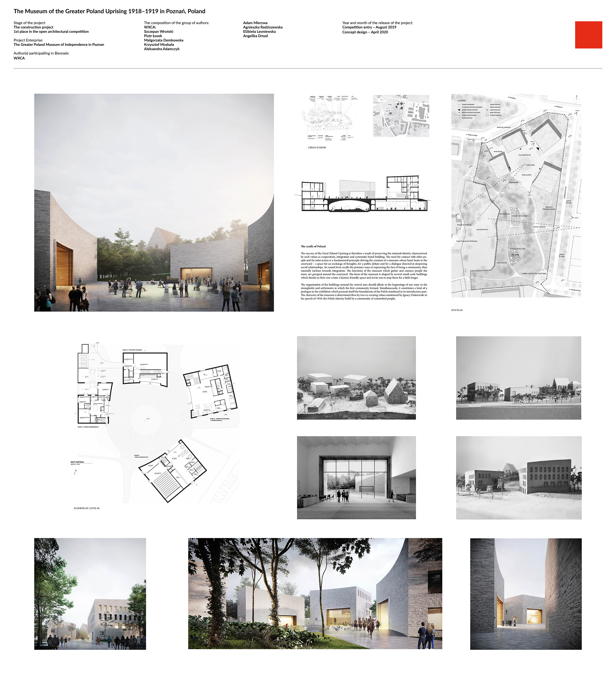
Task: Click the WXCA author name under Biennale
Action: 19,58
